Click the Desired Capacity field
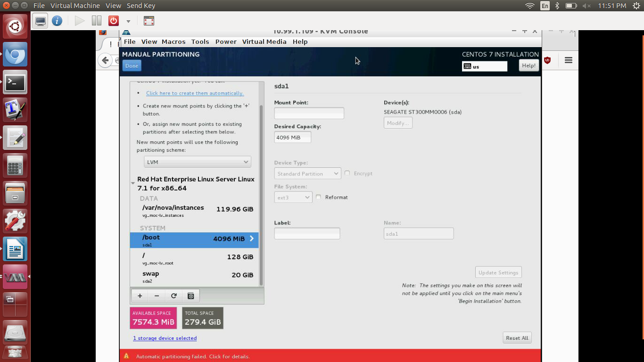Viewport: 644px width, 362px height. [x=293, y=137]
